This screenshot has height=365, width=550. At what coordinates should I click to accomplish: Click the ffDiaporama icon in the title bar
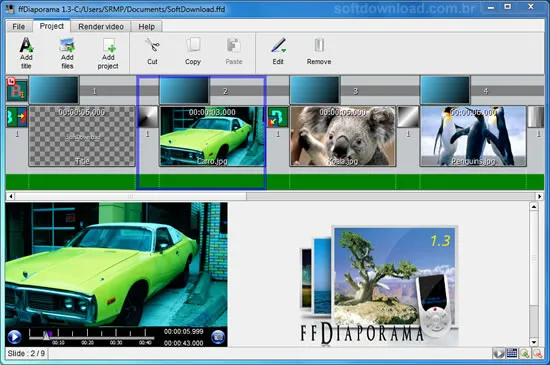11,9
